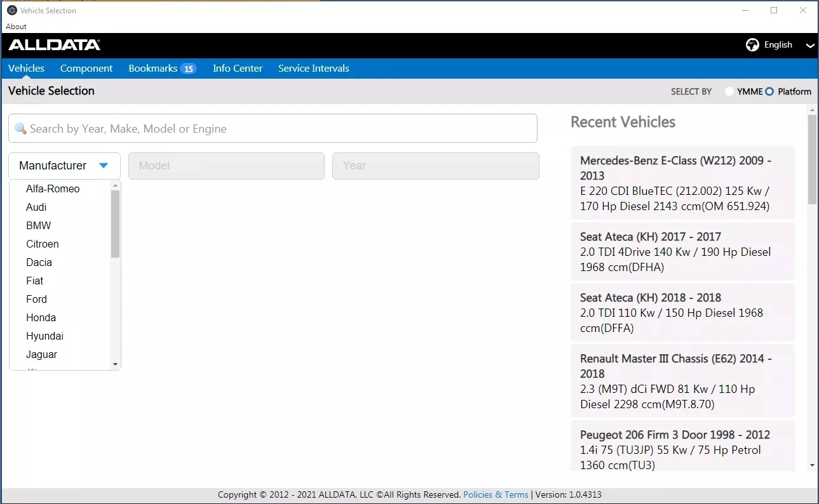Go to the Service Intervals tab
Viewport: 819px width, 504px height.
[314, 69]
